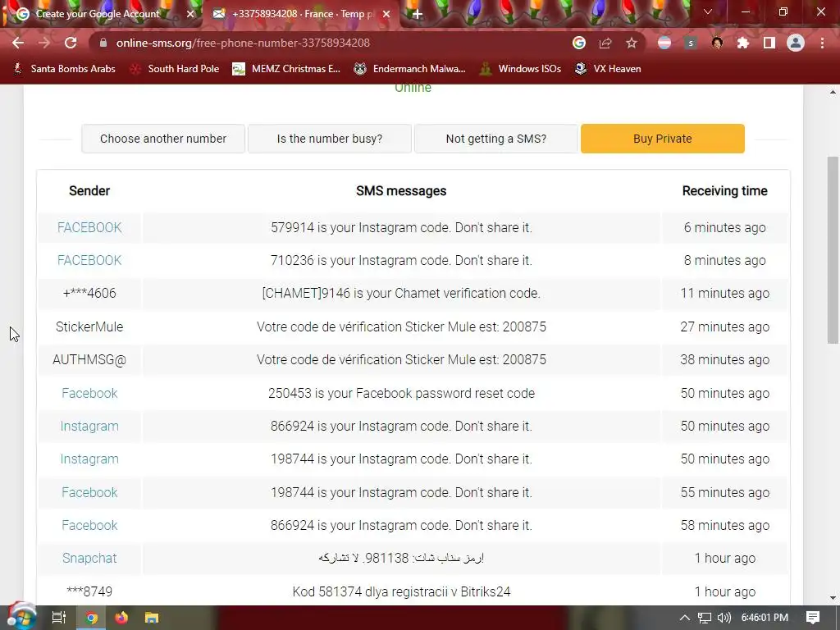Show hidden system tray icons
840x630 pixels.
(685, 618)
